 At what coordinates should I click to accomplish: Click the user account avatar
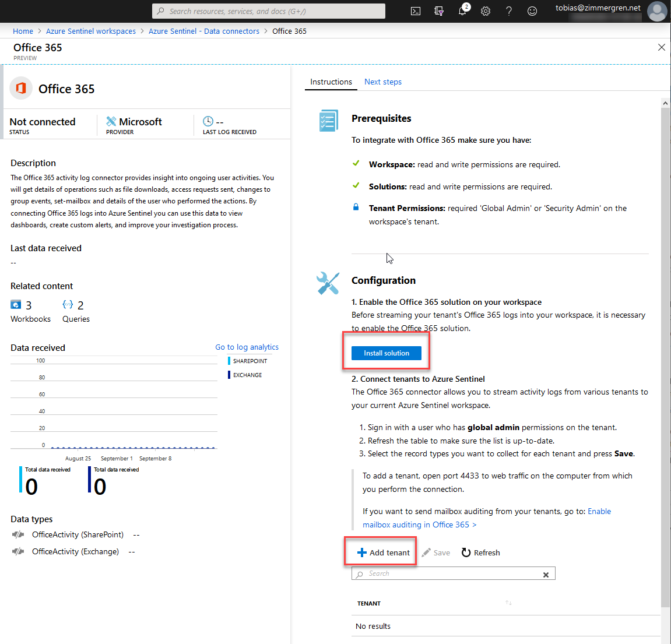tap(657, 11)
